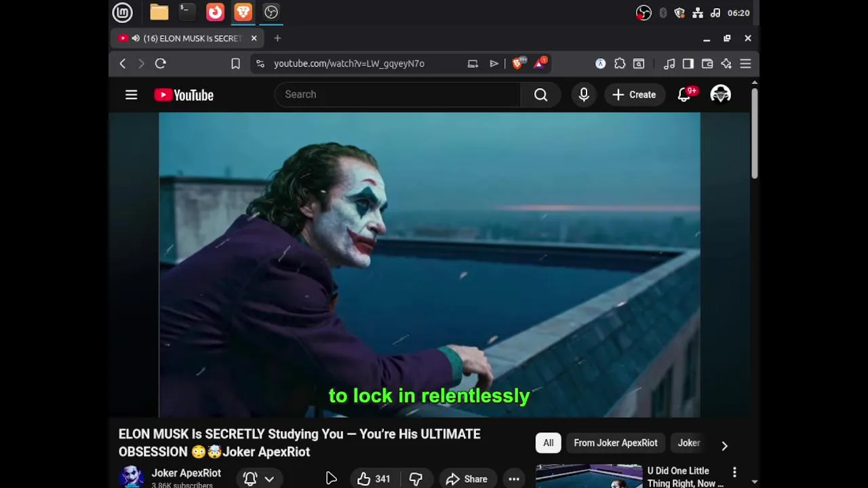Open the blue circular extension icon
This screenshot has height=488, width=868.
tap(601, 64)
